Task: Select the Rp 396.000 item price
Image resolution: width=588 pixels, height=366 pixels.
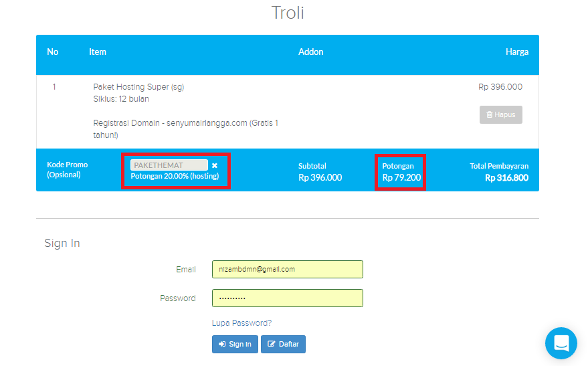Action: tap(500, 87)
